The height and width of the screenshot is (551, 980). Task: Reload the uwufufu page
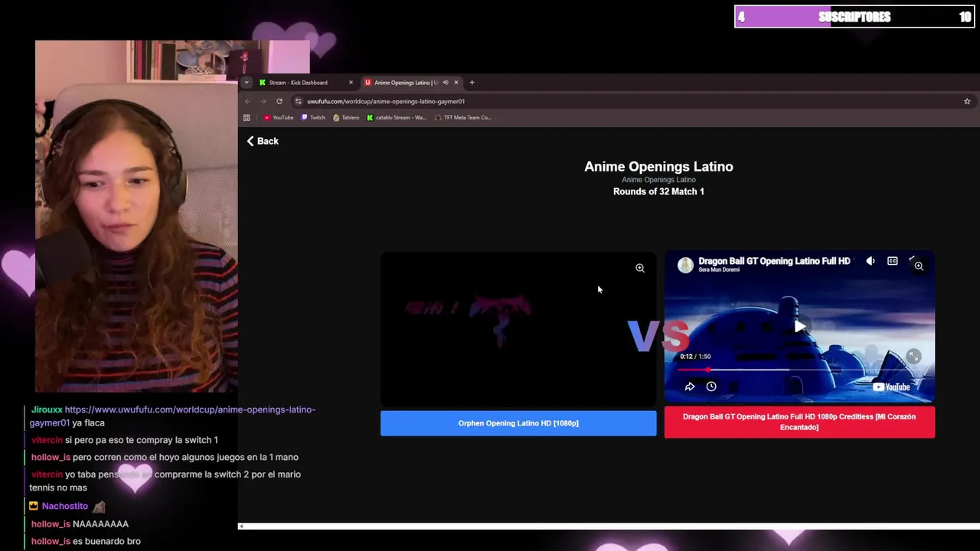click(279, 101)
